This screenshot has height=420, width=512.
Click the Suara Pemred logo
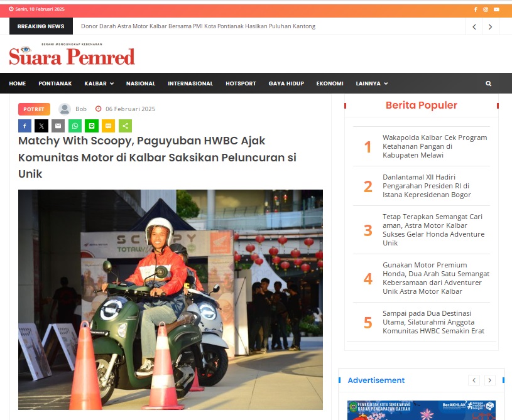72,54
